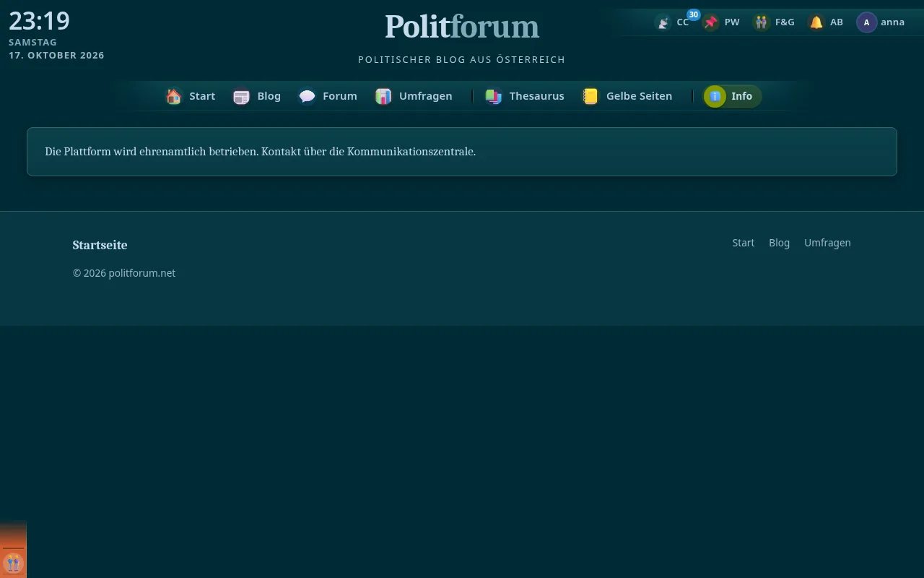Click 'POLITISCHER BLOG AUS ÖSTERREICH' tagline
Screen dimensions: 924x578
462,59
